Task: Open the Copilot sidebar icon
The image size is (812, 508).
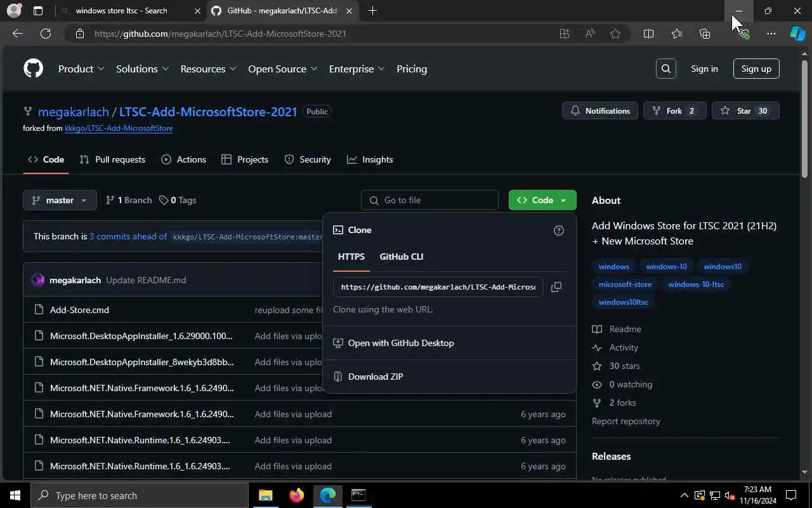Action: coord(797,34)
